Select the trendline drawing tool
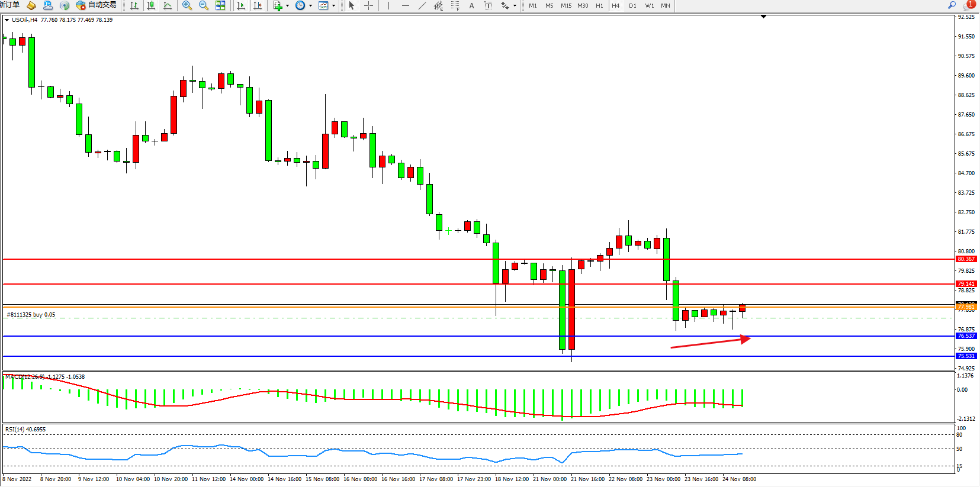980x487 pixels. pyautogui.click(x=422, y=5)
